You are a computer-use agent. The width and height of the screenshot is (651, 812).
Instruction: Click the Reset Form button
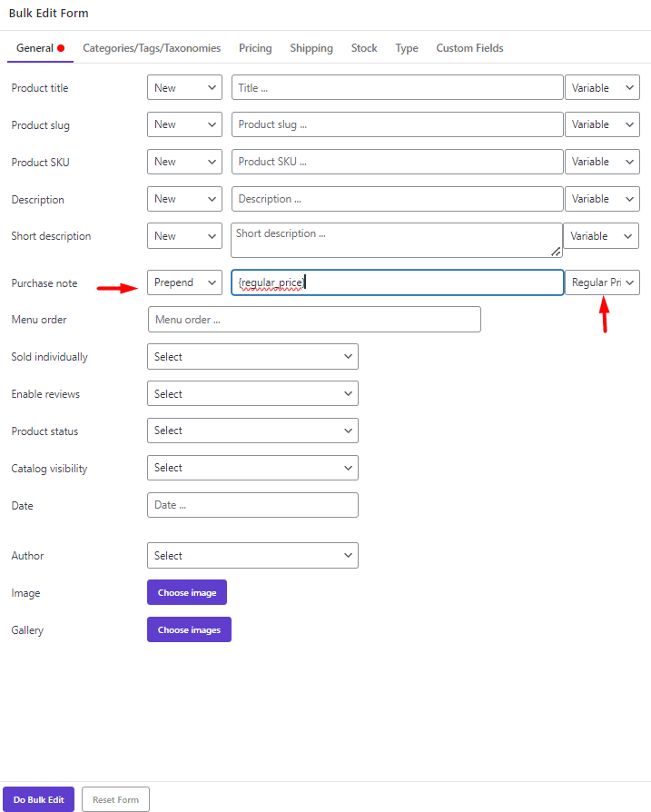tap(114, 798)
